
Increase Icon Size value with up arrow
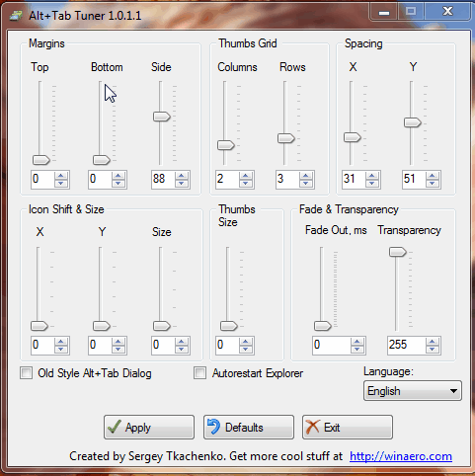182,342
